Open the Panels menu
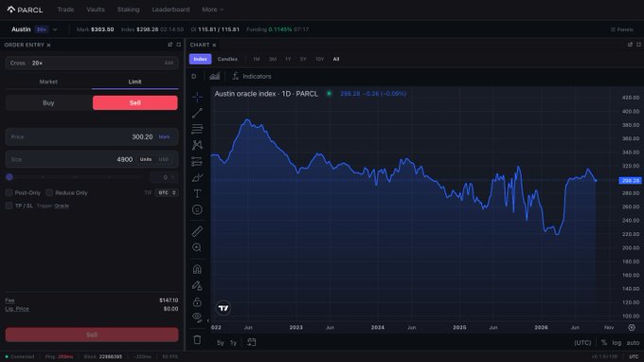This screenshot has width=644, height=362. [x=622, y=29]
